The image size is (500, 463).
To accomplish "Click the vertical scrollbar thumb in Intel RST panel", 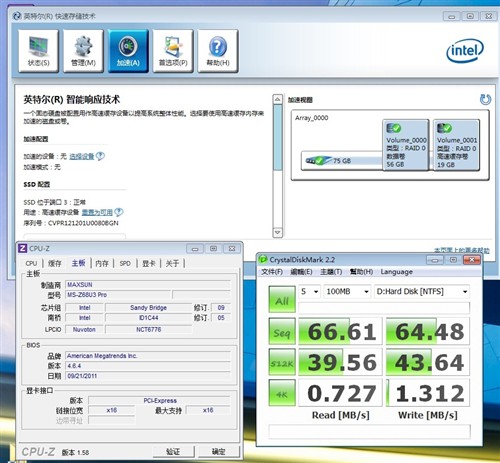I will [277, 137].
